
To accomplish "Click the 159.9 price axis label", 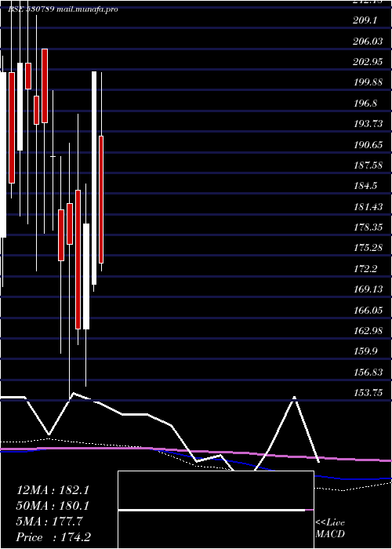I will (x=365, y=351).
